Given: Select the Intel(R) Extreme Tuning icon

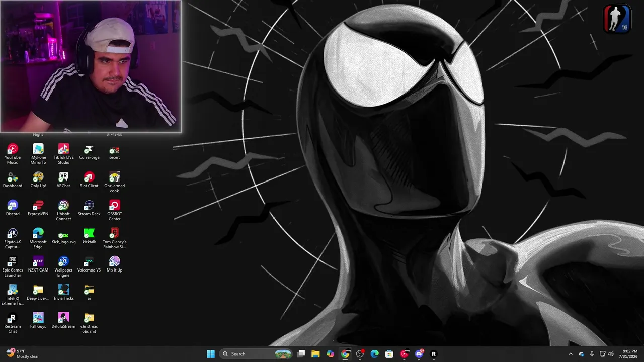Looking at the screenshot, I should pyautogui.click(x=13, y=295).
